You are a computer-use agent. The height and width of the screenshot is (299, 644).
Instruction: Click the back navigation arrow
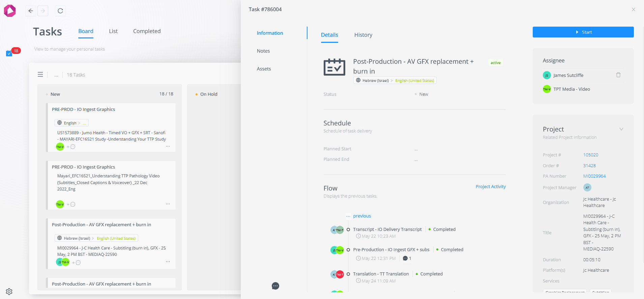point(31,11)
